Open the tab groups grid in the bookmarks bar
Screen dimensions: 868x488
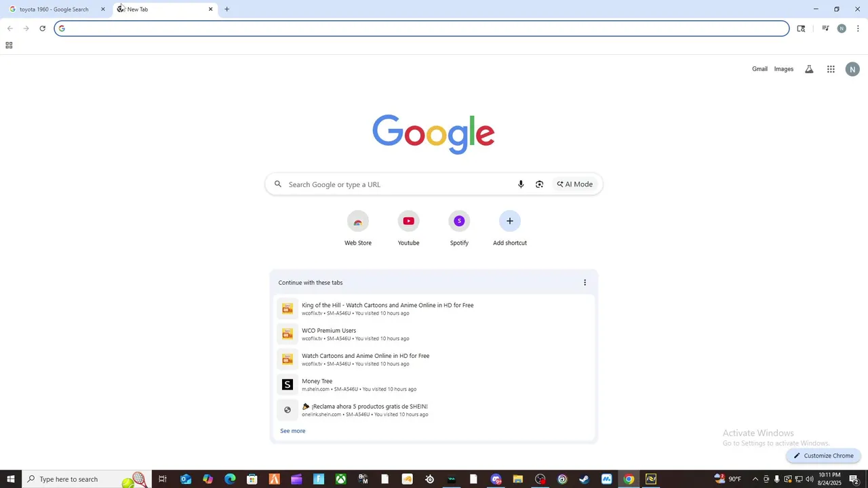9,45
